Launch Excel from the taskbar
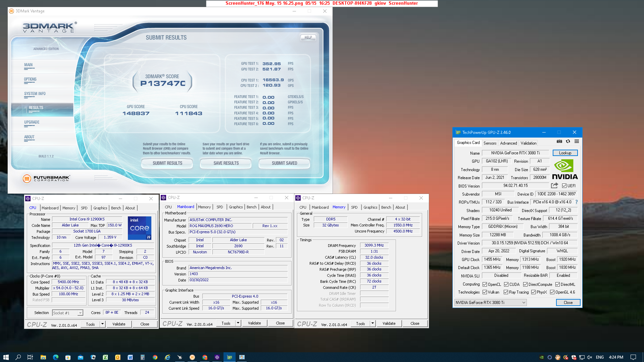Image resolution: width=644 pixels, height=362 pixels. tap(105, 357)
